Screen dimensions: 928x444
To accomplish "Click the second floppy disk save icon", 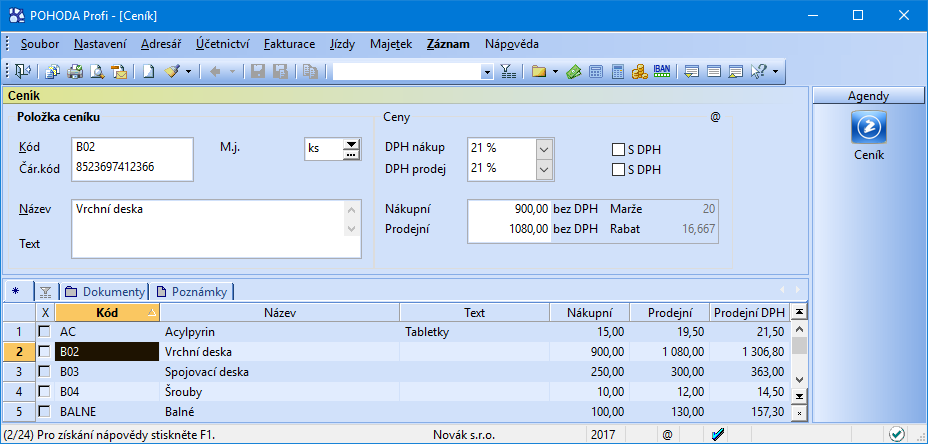I will [x=280, y=72].
